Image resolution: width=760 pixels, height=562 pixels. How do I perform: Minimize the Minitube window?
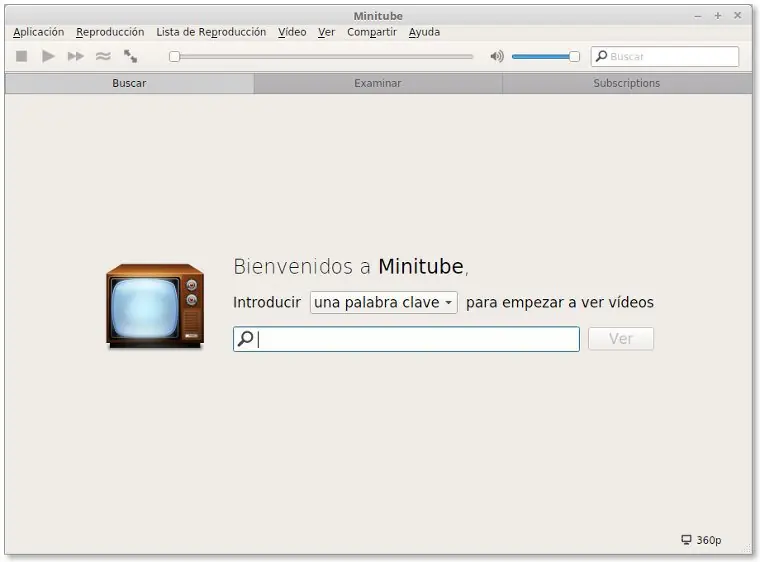point(697,16)
